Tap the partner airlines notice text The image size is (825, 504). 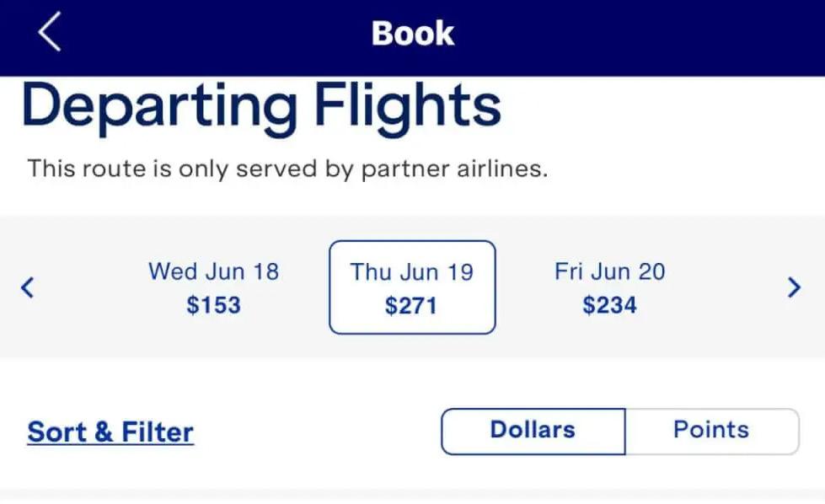click(x=287, y=169)
